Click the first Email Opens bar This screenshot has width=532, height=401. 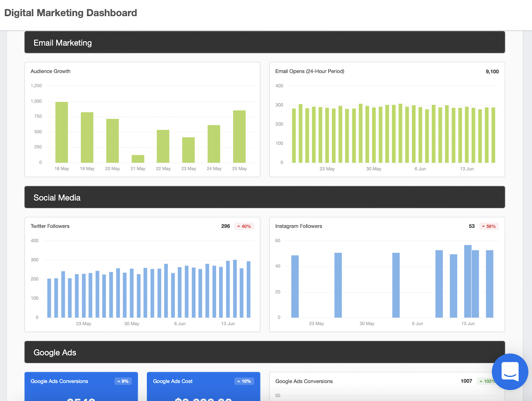click(x=294, y=136)
